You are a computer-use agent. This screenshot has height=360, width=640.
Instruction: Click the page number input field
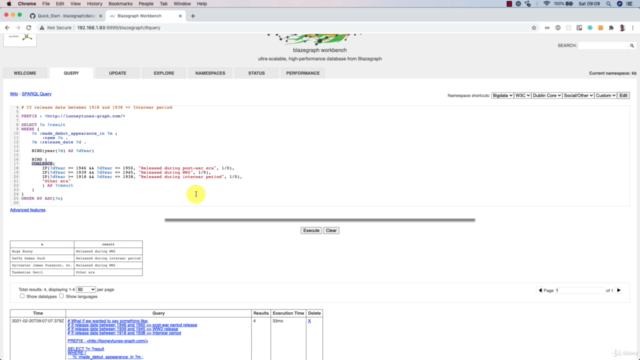click(580, 290)
